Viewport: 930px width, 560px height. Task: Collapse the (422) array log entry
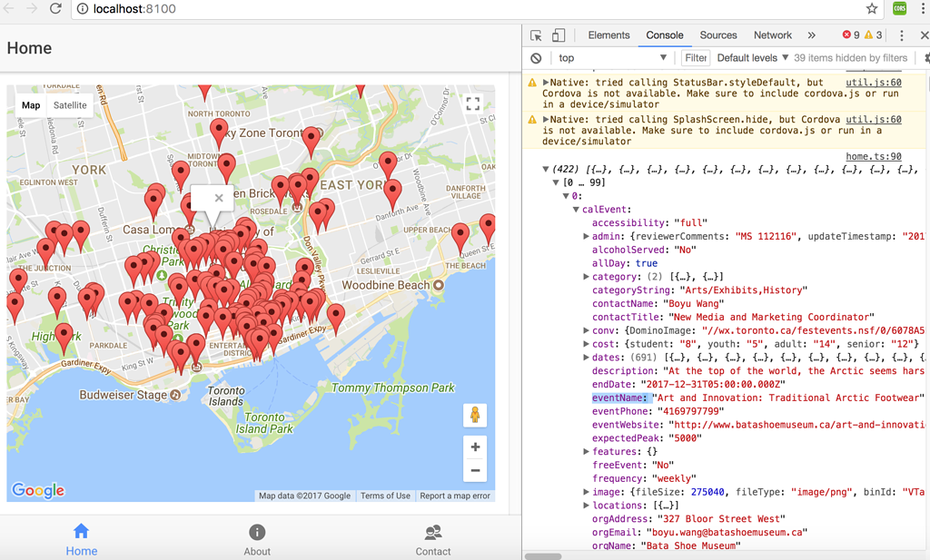tap(546, 170)
